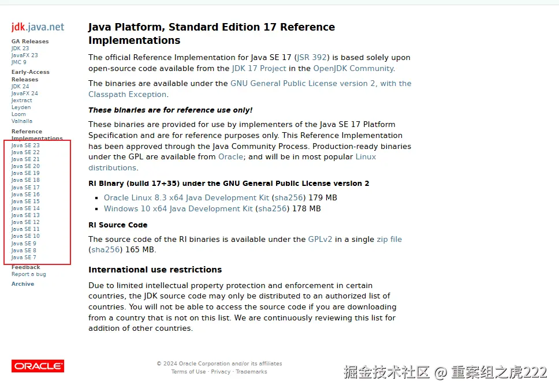Open Terms of Use in footer
The width and height of the screenshot is (559, 392).
[188, 372]
